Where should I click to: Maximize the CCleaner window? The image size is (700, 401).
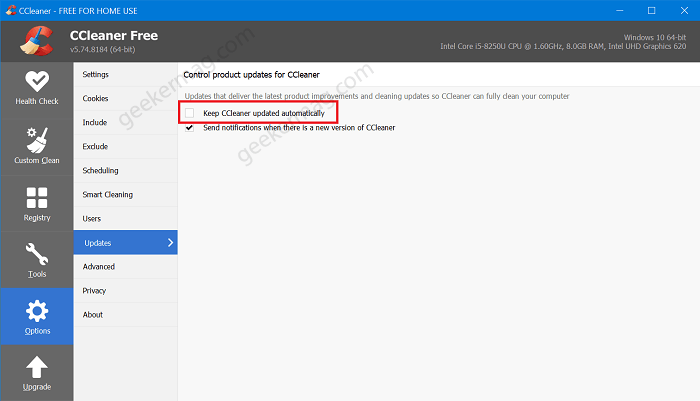(652, 10)
